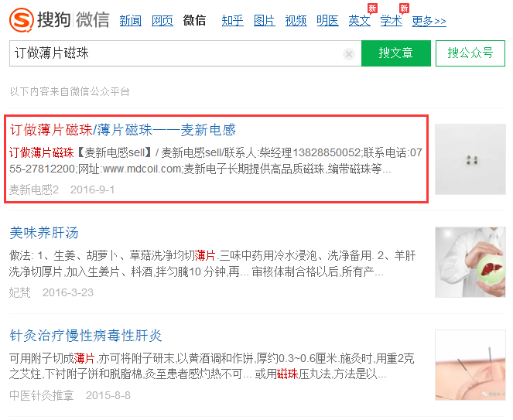Screen dimensions: 513x420
Task: Open the 明医 tab
Action: coord(327,21)
